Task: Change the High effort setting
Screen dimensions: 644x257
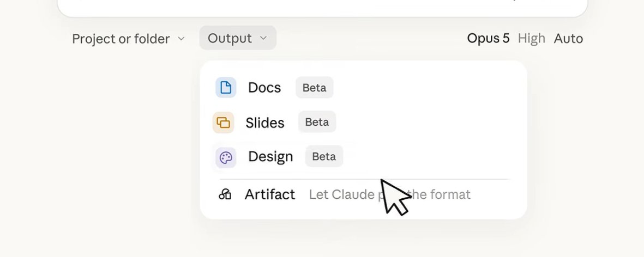Action: 532,39
